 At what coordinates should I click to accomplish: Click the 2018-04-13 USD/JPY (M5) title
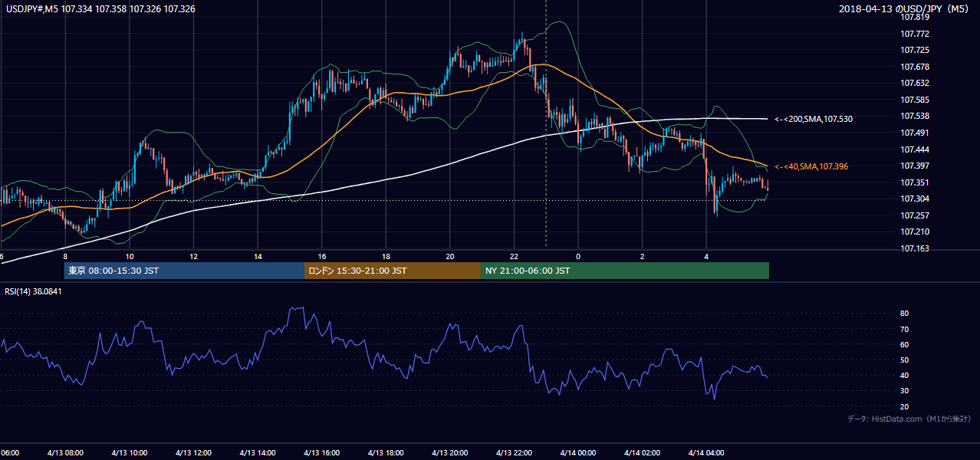(x=906, y=8)
